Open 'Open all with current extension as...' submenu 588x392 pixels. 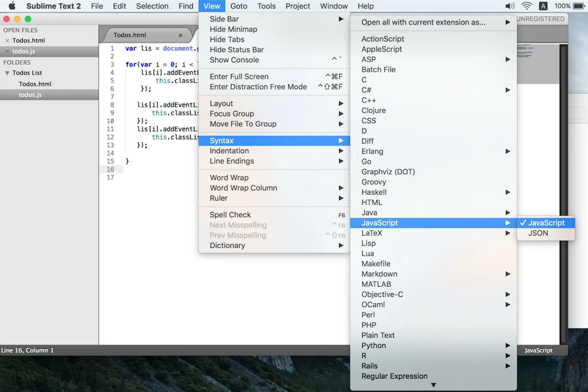pyautogui.click(x=433, y=22)
